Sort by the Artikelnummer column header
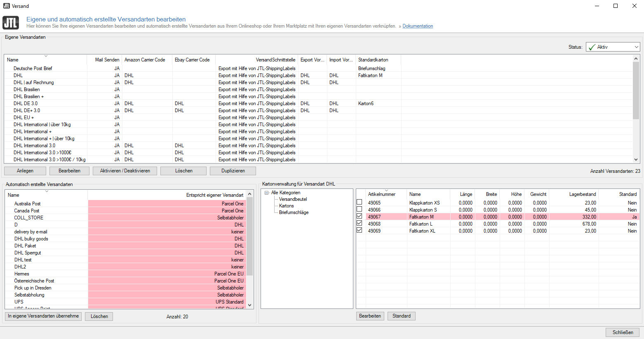 coord(381,194)
